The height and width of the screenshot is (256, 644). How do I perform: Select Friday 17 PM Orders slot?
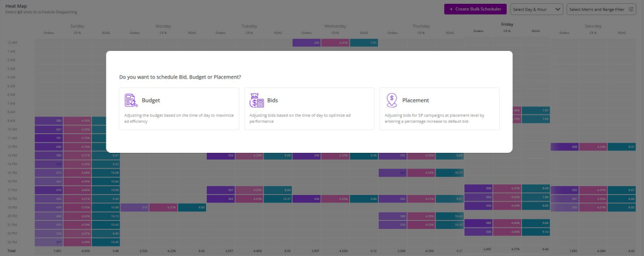[478, 188]
